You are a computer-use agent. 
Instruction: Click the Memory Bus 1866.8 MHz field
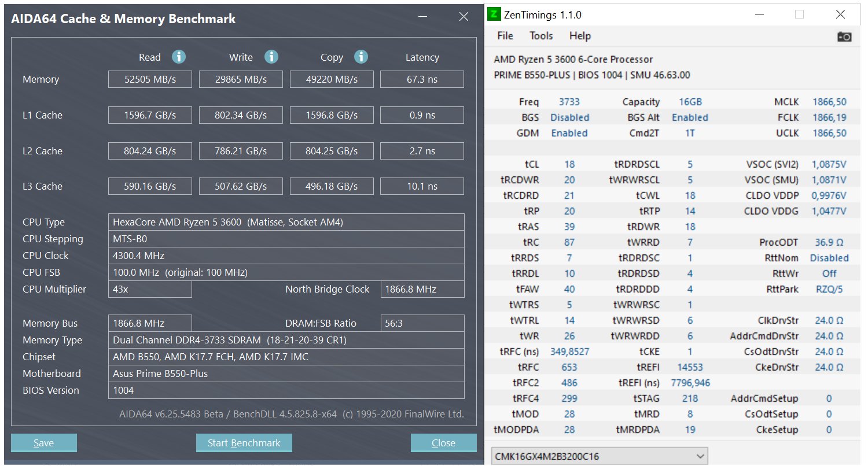click(x=150, y=323)
